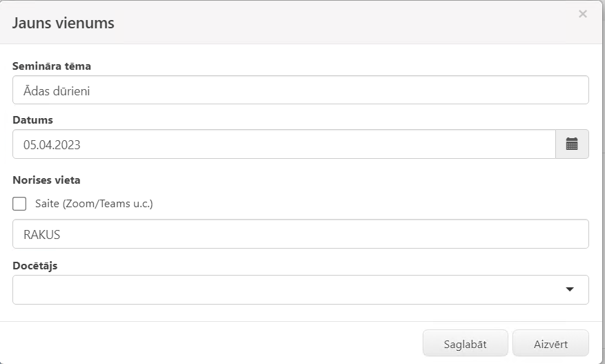Viewport: 605px width, 364px height.
Task: Click the Aizvērt button
Action: point(550,343)
